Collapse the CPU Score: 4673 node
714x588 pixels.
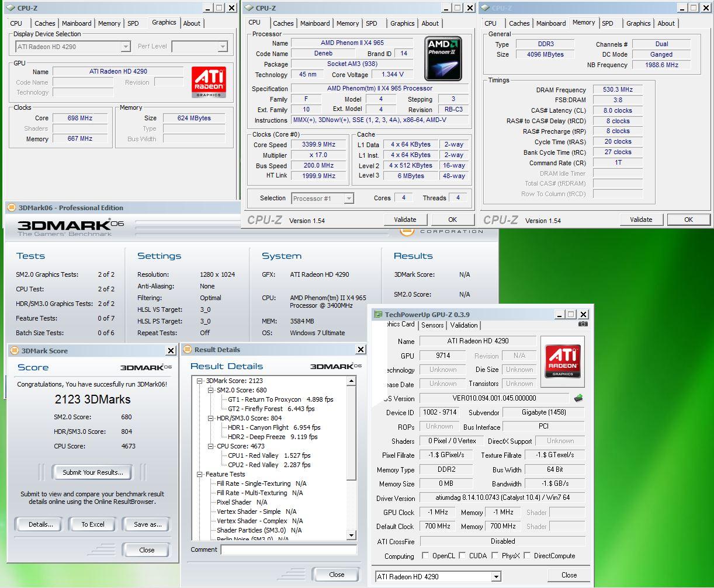coord(211,446)
